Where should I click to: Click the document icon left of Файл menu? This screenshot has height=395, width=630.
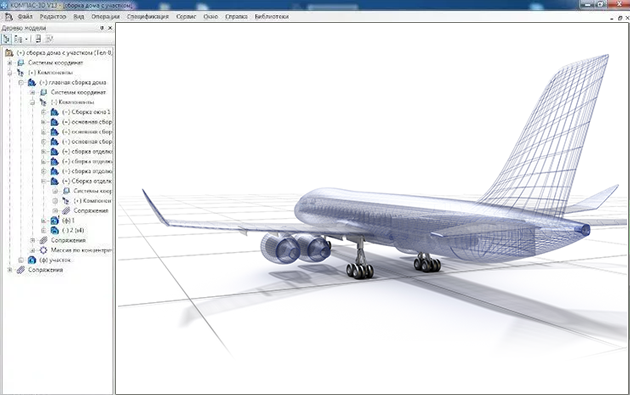(8, 16)
